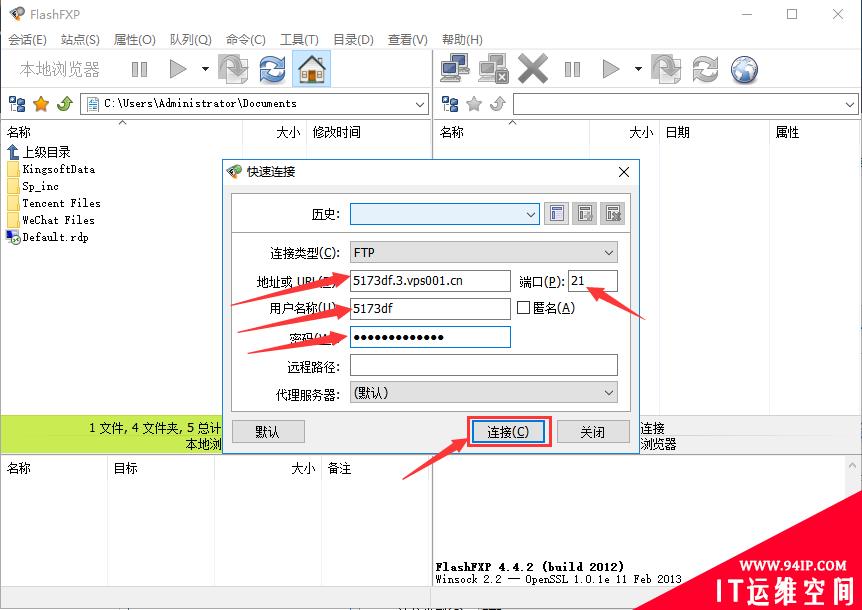The height and width of the screenshot is (610, 862).
Task: Click the local pane pause icon
Action: click(139, 69)
